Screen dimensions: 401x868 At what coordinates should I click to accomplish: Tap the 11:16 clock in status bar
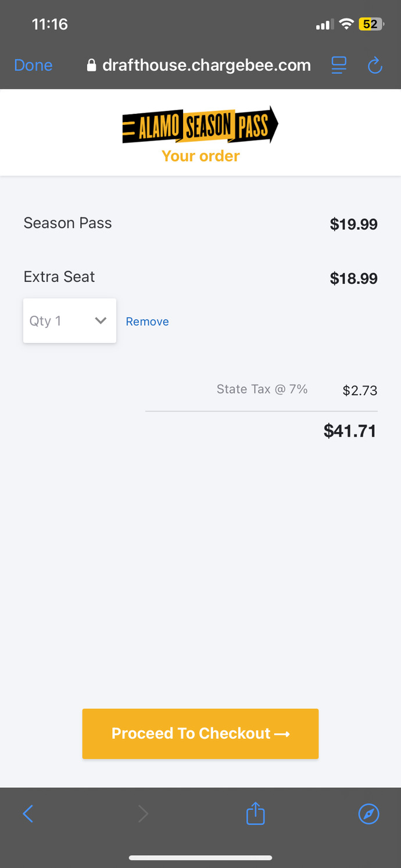49,24
